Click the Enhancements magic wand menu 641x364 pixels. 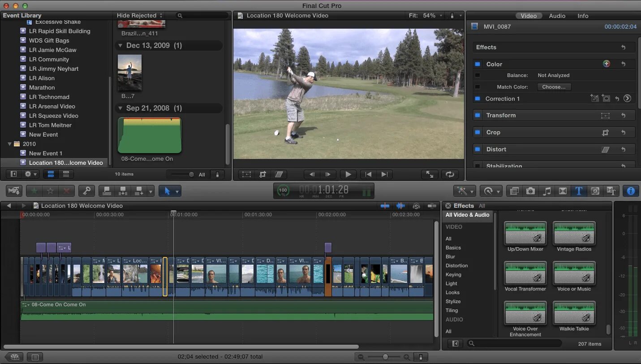click(x=465, y=191)
